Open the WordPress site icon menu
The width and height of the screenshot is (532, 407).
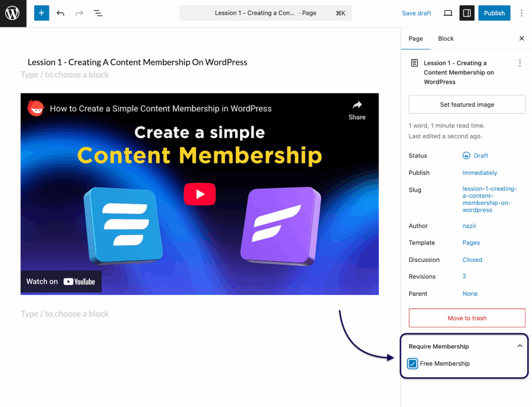[x=13, y=13]
